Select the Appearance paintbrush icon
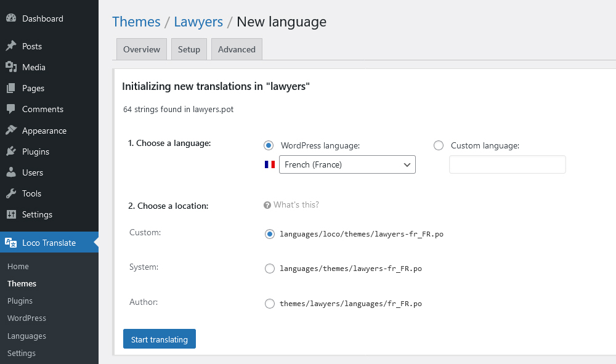Viewport: 616px width, 364px height. 12,130
